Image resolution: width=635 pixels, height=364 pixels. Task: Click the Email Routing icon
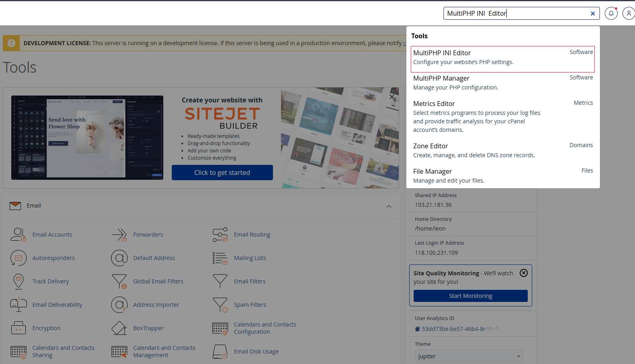(220, 235)
